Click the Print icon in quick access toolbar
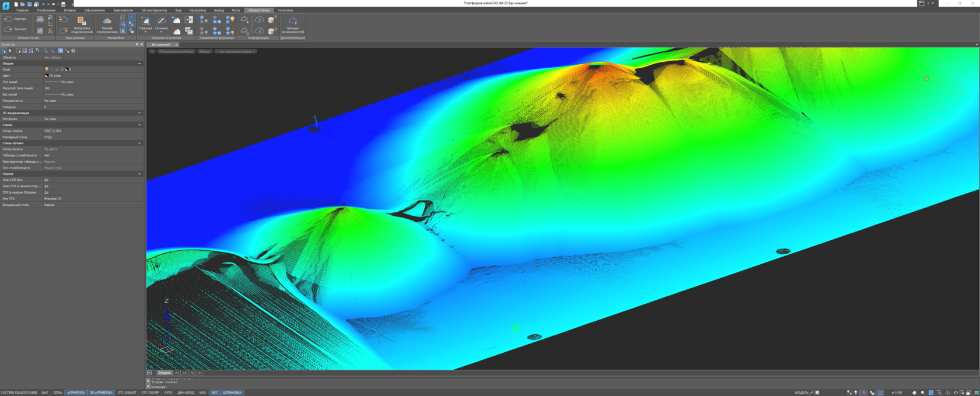The height and width of the screenshot is (396, 980). [64, 4]
